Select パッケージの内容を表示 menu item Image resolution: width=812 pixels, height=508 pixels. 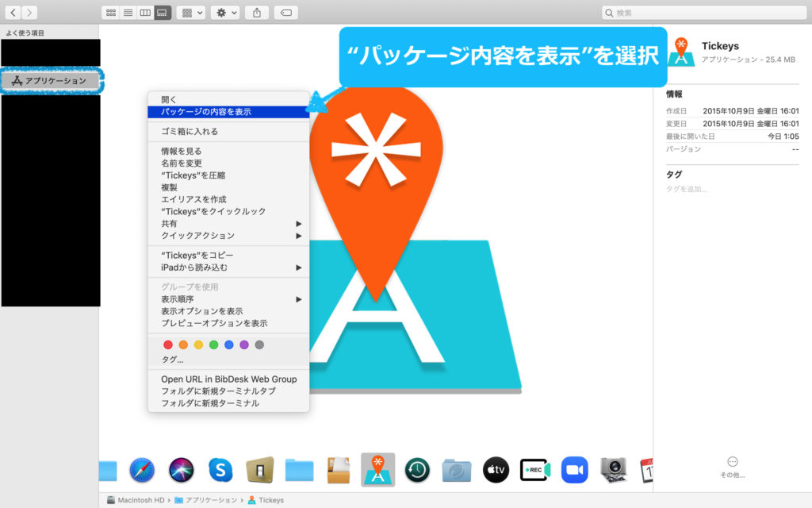click(228, 112)
